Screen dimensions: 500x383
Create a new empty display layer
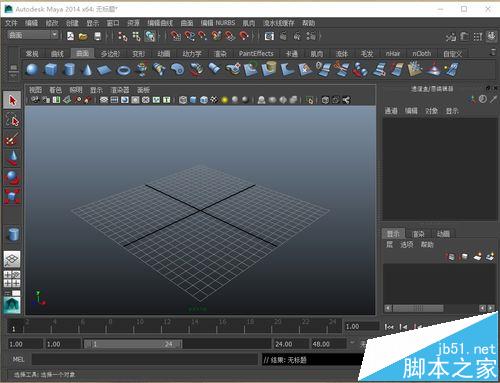point(477,256)
